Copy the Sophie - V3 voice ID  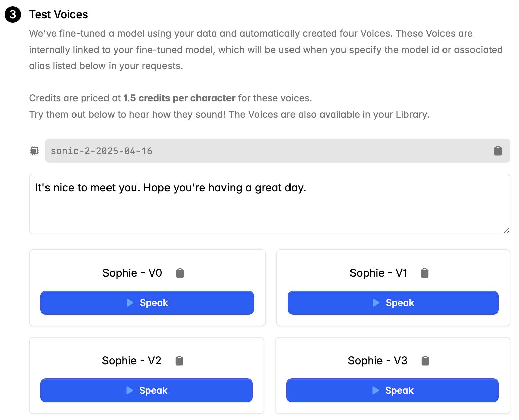click(x=425, y=361)
